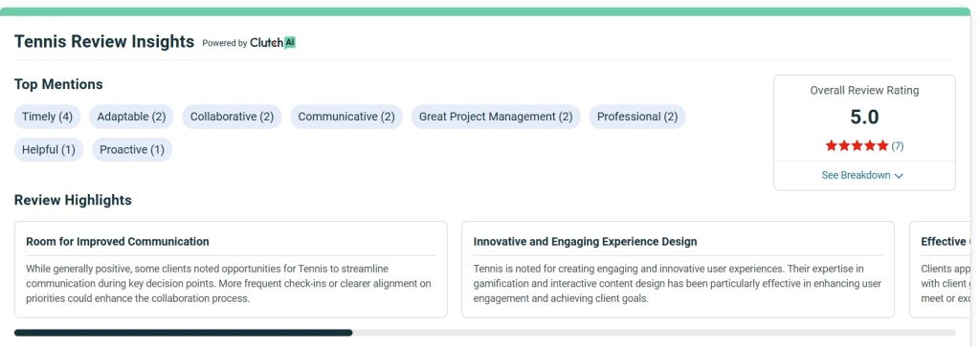Click the horizontal highlights scrollbar thumb
980x347 pixels.
pyautogui.click(x=183, y=333)
